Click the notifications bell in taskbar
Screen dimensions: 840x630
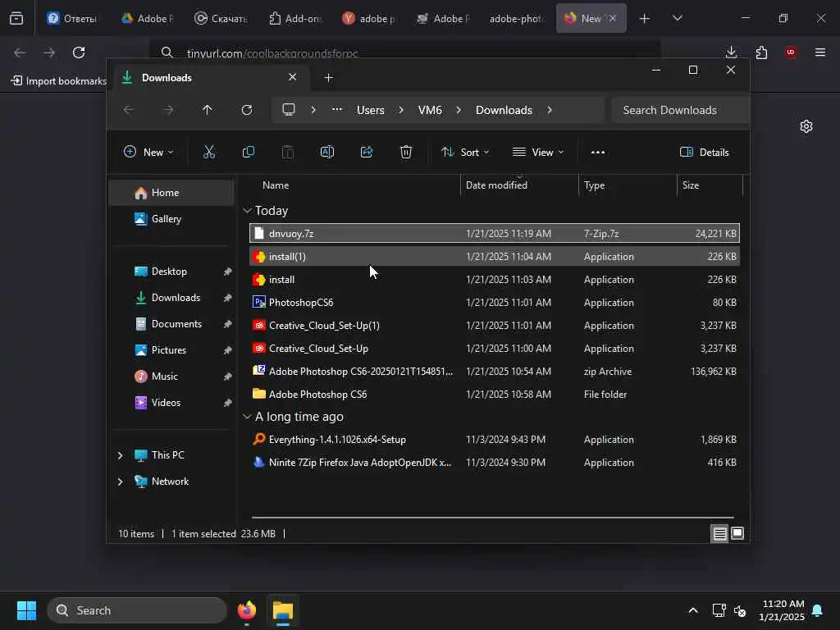818,610
